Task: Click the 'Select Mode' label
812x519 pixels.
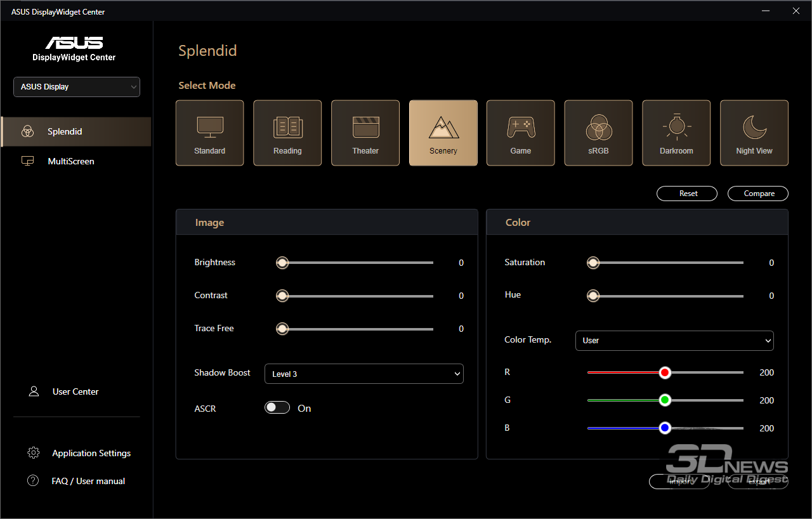Action: pos(207,85)
